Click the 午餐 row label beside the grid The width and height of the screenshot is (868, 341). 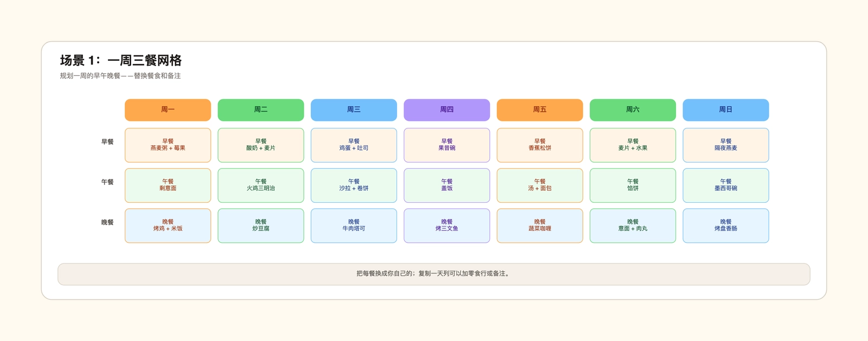point(107,182)
